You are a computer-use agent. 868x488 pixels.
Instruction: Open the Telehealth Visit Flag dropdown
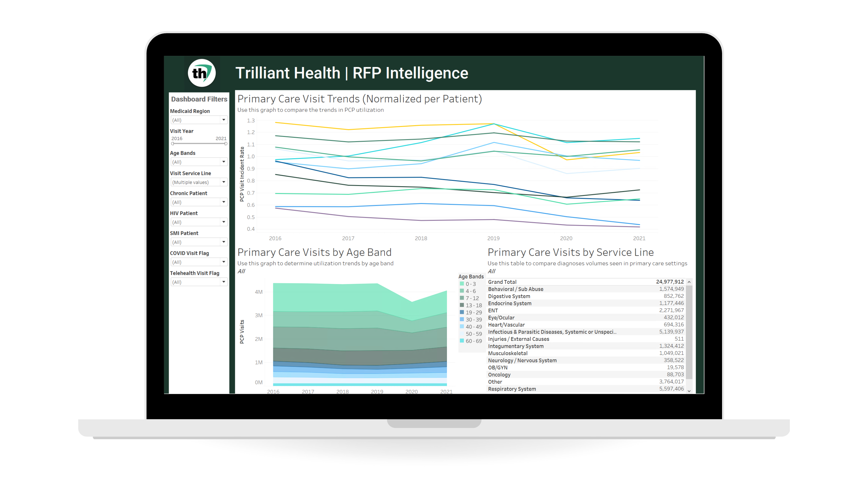click(x=199, y=282)
